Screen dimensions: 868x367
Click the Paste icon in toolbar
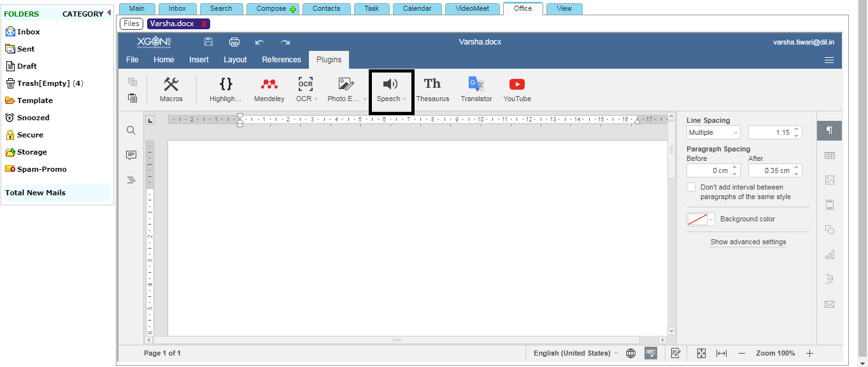pyautogui.click(x=132, y=98)
